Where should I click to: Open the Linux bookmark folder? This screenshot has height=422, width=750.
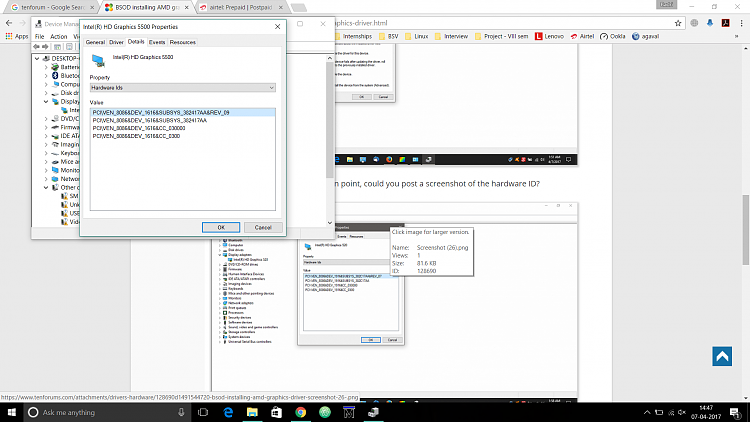pos(417,36)
